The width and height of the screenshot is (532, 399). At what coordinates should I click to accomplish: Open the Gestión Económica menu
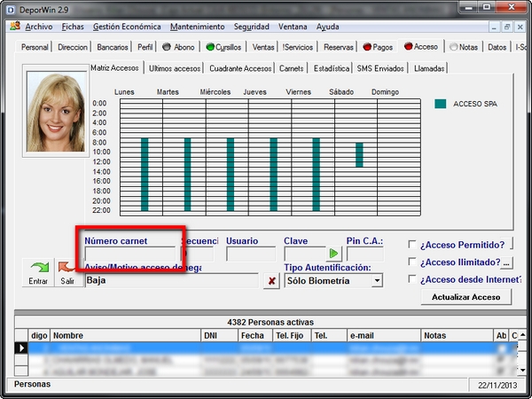(127, 27)
